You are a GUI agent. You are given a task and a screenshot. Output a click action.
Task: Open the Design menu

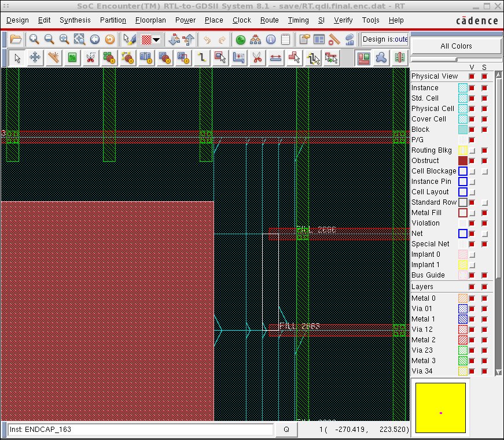click(x=17, y=20)
